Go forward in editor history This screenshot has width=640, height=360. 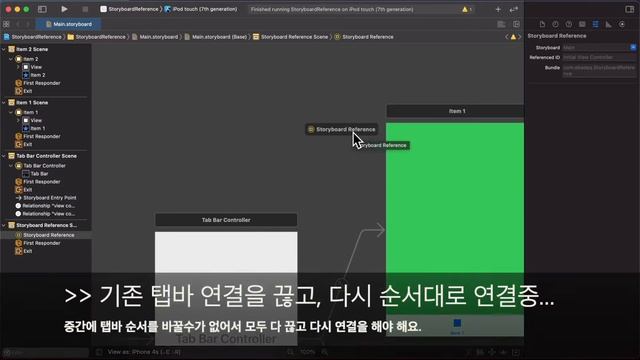[x=28, y=24]
